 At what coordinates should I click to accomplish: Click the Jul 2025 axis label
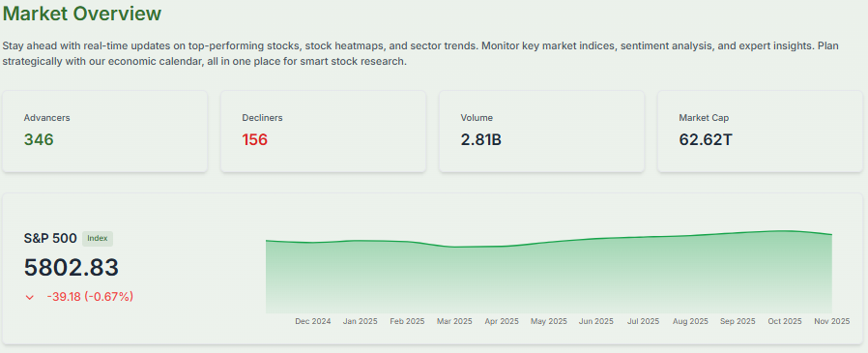point(643,321)
